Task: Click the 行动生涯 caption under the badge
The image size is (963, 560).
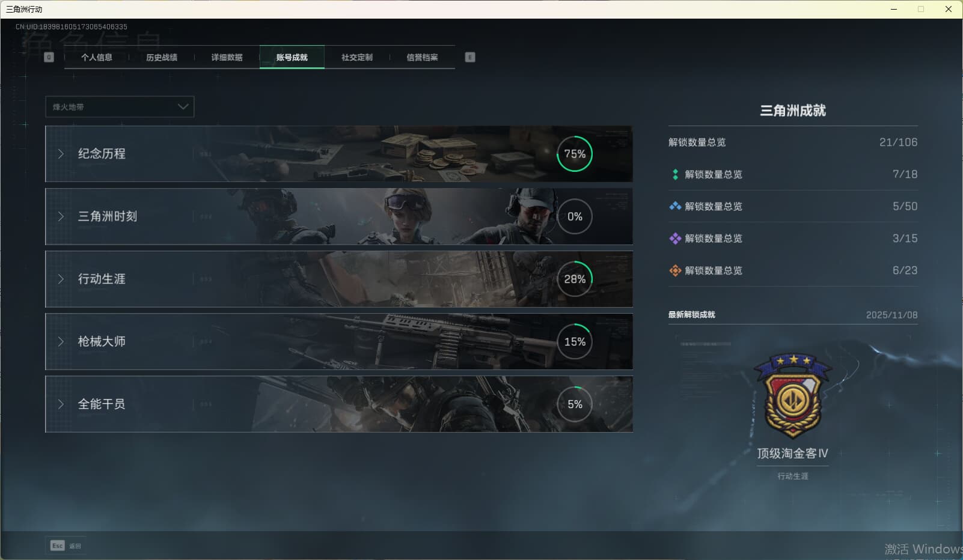Action: coord(793,476)
